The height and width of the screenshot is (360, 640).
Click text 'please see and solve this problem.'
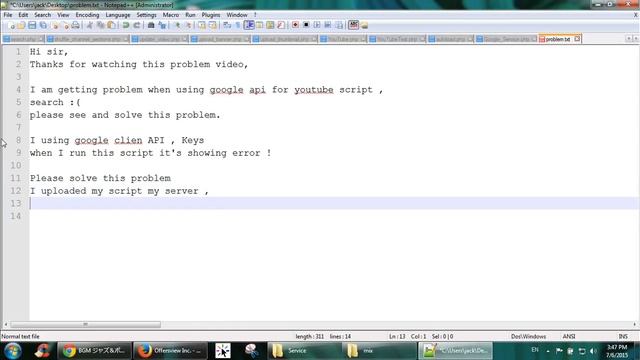pos(125,115)
